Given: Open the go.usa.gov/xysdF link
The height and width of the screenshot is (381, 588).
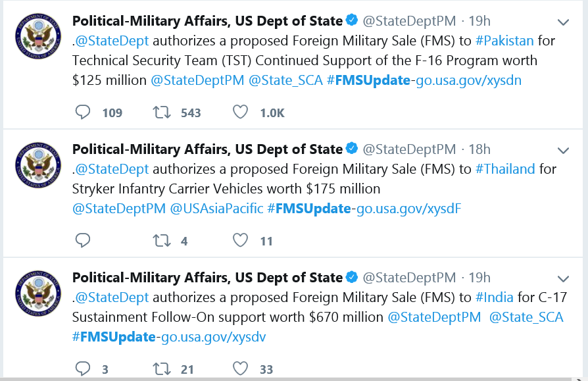Looking at the screenshot, I should pos(408,209).
